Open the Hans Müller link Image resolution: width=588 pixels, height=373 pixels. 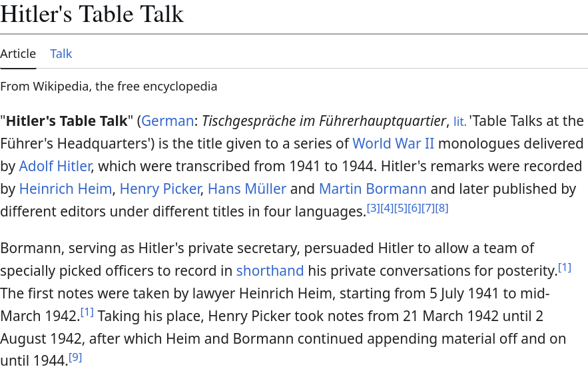(x=247, y=188)
